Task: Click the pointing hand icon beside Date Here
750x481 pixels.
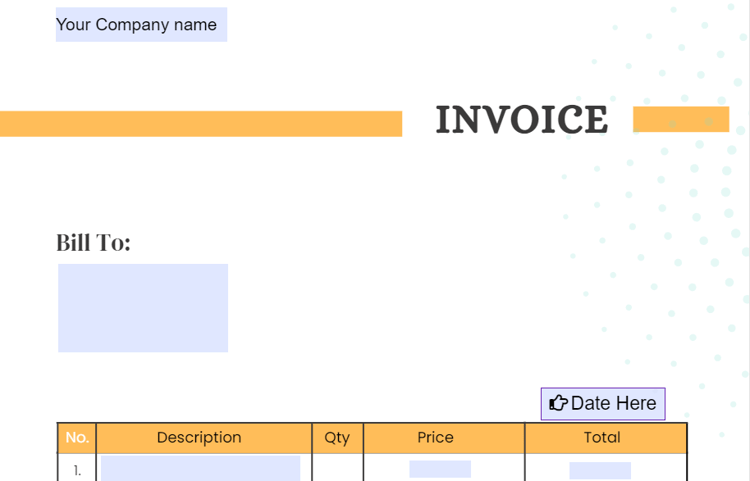Action: [x=558, y=403]
